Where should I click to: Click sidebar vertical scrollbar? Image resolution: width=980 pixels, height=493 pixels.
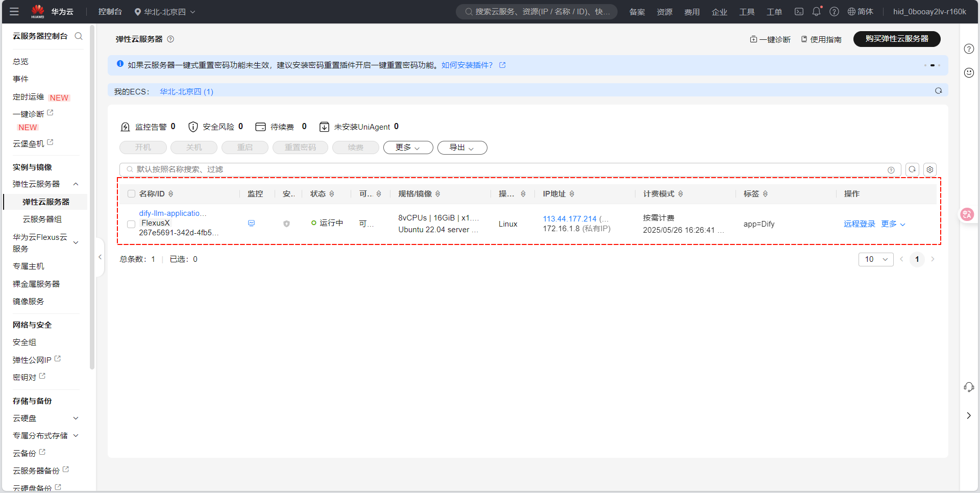click(92, 196)
